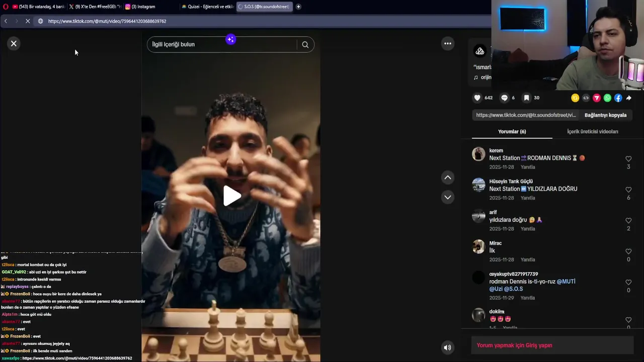Click the 'İlgili içeriği bulun' search field
The image size is (644, 362).
pos(221,44)
